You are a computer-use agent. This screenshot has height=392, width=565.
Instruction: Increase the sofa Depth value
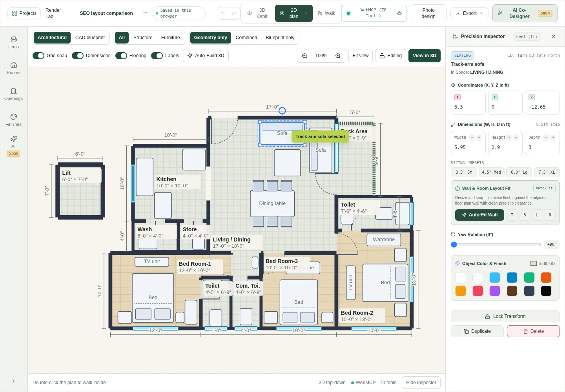click(553, 138)
